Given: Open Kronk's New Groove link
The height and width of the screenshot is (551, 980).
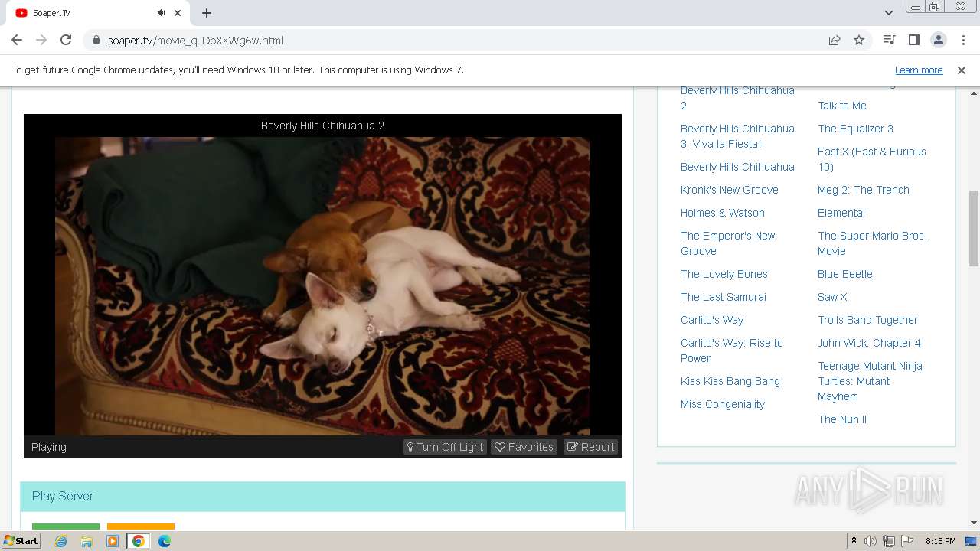Looking at the screenshot, I should click(730, 190).
